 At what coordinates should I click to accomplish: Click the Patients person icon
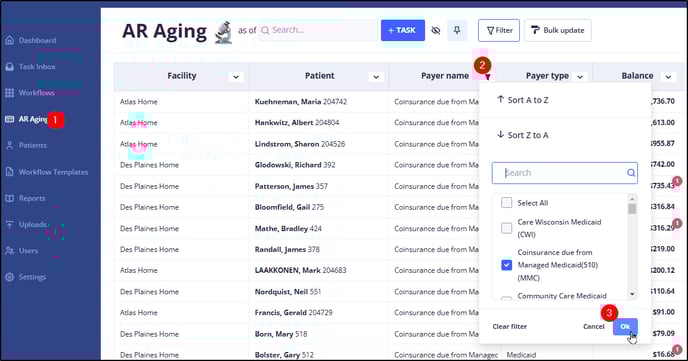(x=9, y=146)
